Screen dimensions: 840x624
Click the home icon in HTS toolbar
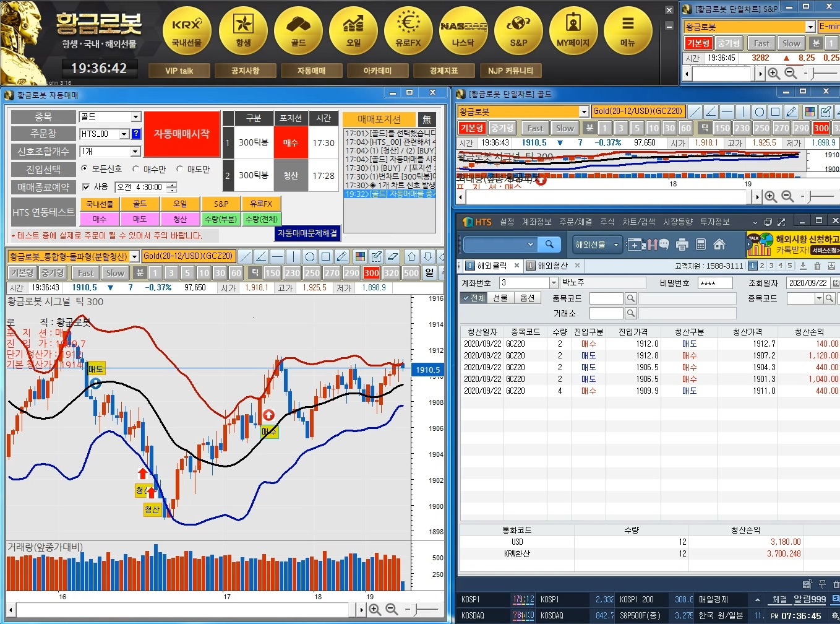[719, 245]
